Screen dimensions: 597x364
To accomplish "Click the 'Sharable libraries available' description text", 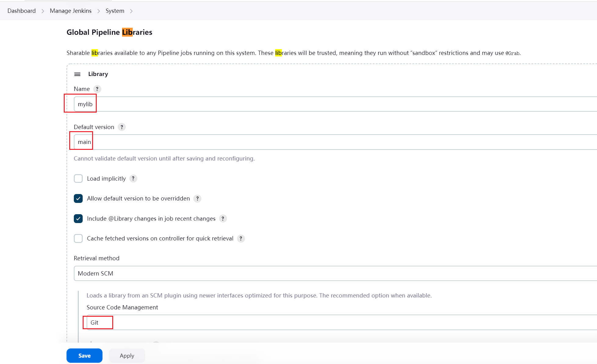I will pos(294,53).
